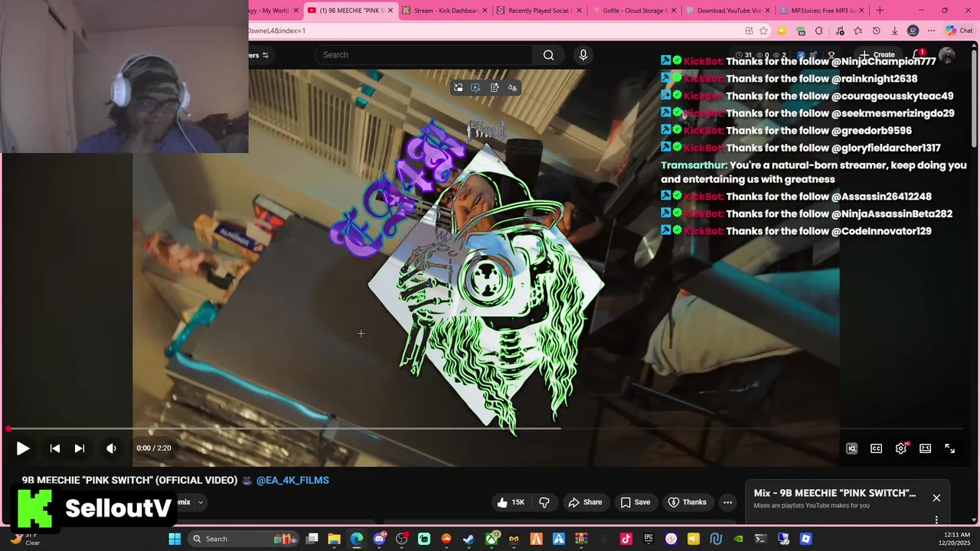Open YouTube account avatar menu

coord(947,55)
